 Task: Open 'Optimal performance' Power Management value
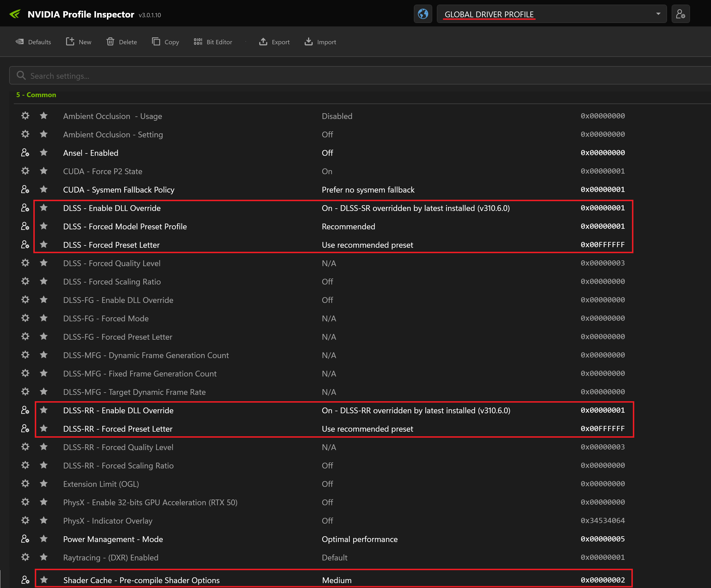[360, 539]
